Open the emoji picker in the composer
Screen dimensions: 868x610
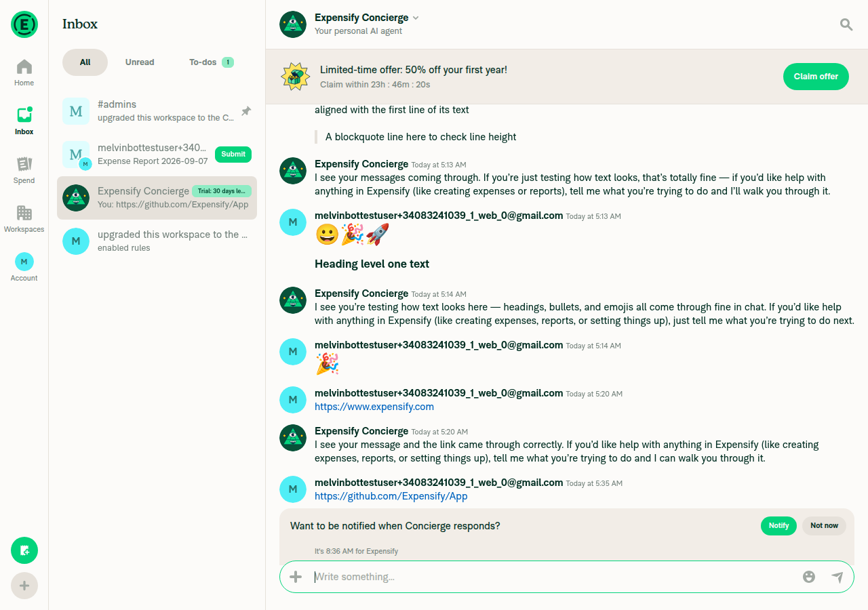click(808, 577)
